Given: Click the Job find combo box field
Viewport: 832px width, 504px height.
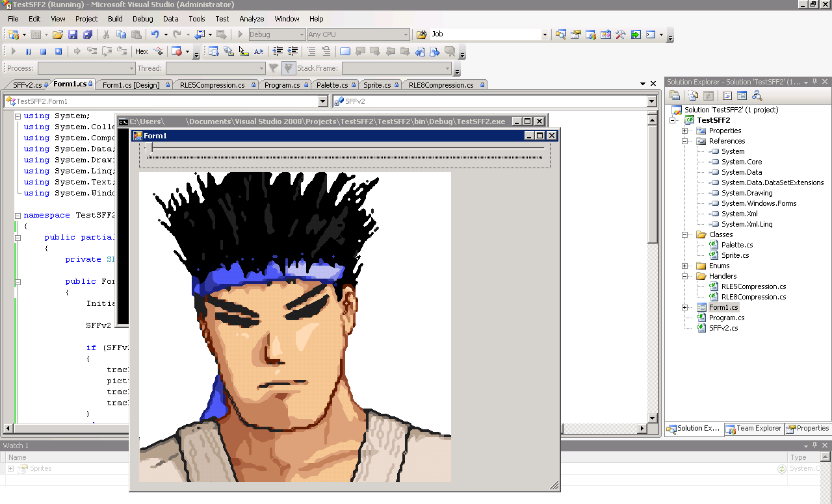Looking at the screenshot, I should point(485,34).
